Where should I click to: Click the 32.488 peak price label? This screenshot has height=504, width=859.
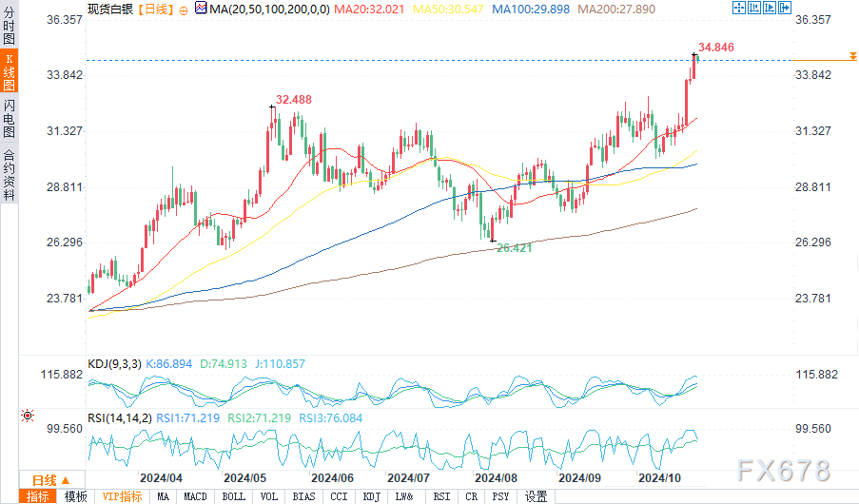coord(294,100)
